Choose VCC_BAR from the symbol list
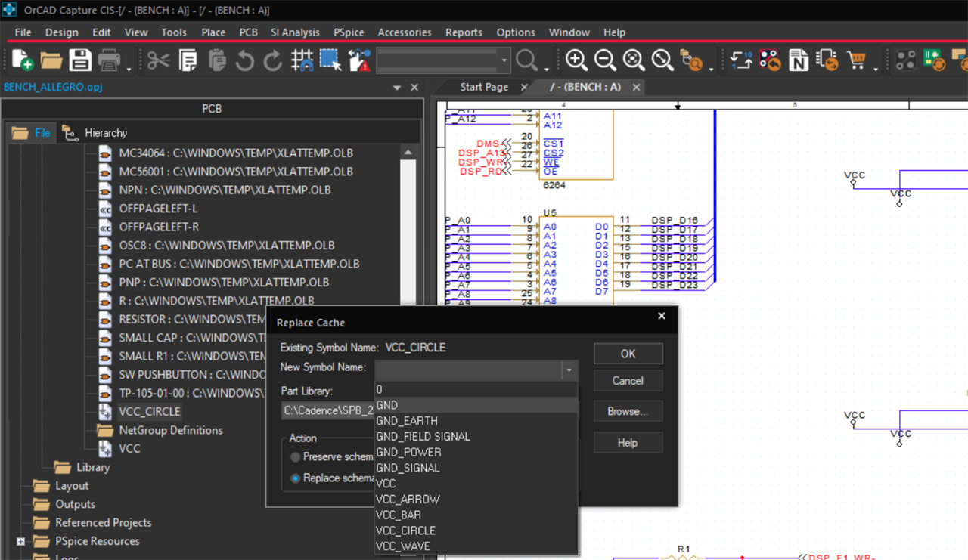The height and width of the screenshot is (560, 968). click(x=476, y=515)
